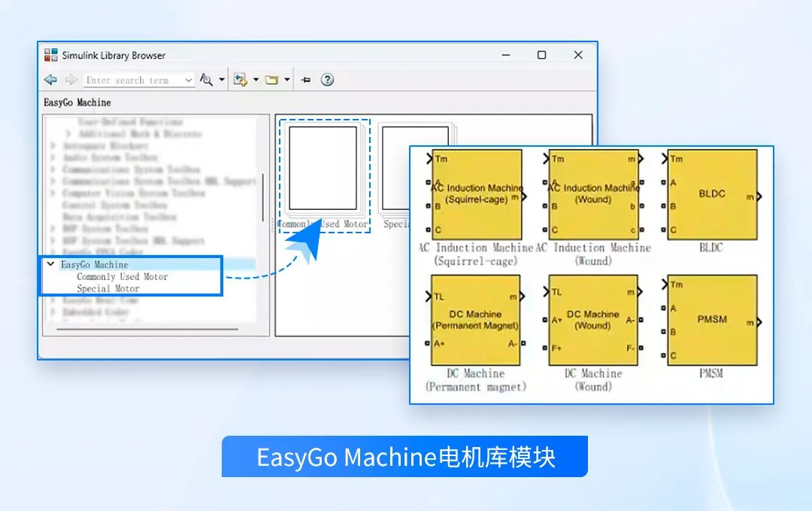
Task: Select DC Machine (Permanent Magnet) block
Action: pos(475,321)
